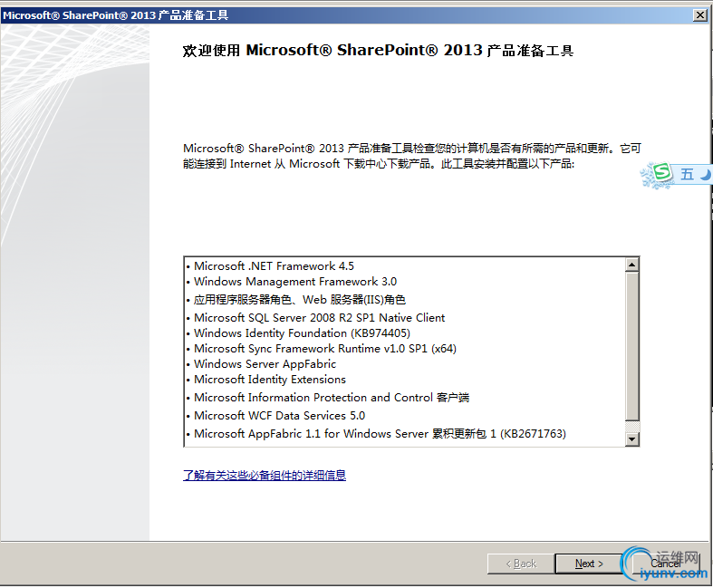Select the SQL Server 2008 R2 SP1 Native Client row

pos(315,317)
